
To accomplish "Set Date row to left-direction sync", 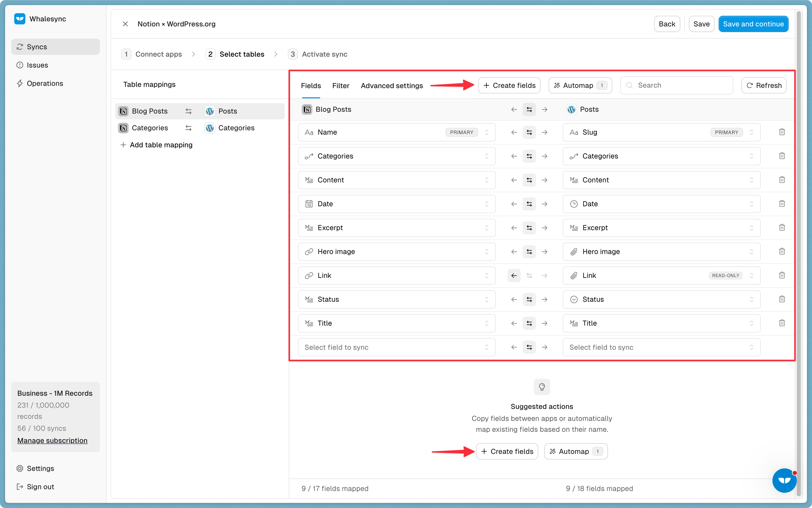I will pyautogui.click(x=514, y=204).
